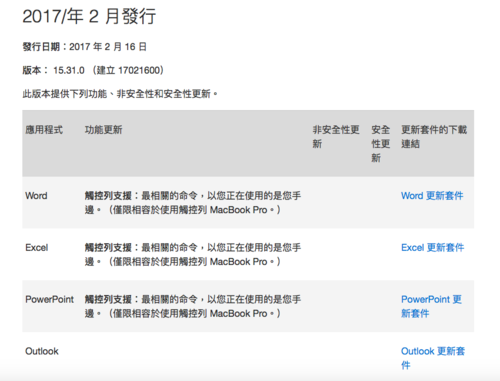Open the PowerPoint 更新套件 download link
The height and width of the screenshot is (381, 500).
(x=431, y=306)
